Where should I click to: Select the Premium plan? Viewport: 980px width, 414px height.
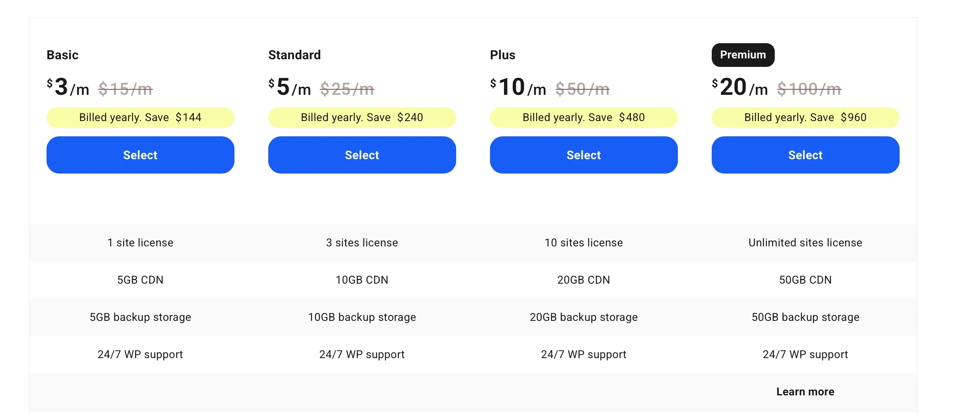coord(805,155)
